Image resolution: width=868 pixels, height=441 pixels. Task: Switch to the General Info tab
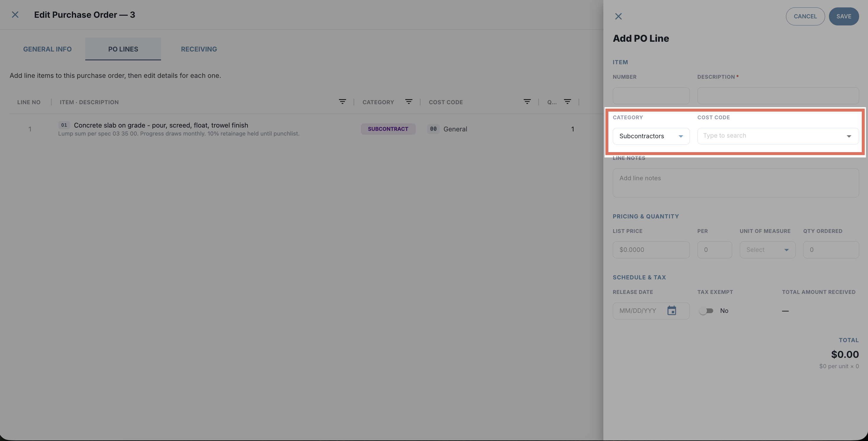pyautogui.click(x=47, y=49)
